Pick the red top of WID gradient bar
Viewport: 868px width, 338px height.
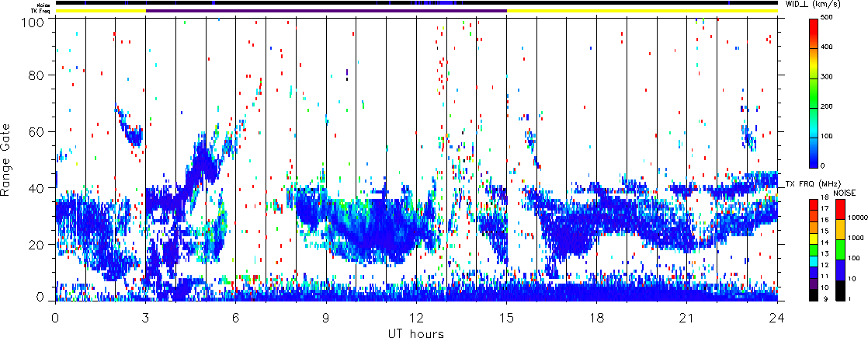pos(813,25)
